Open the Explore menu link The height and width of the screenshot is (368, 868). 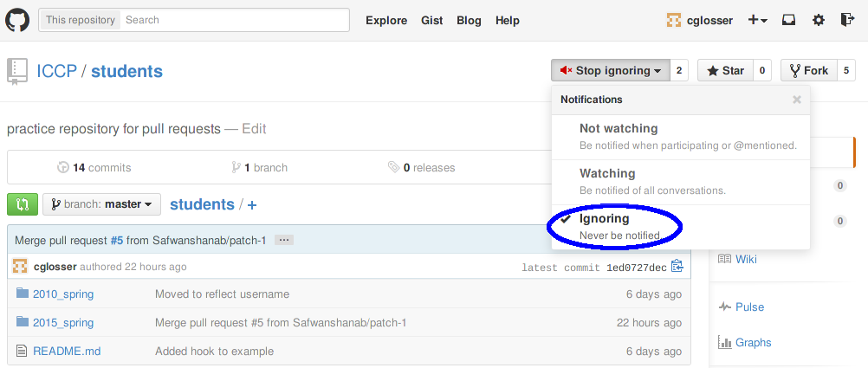tap(386, 21)
